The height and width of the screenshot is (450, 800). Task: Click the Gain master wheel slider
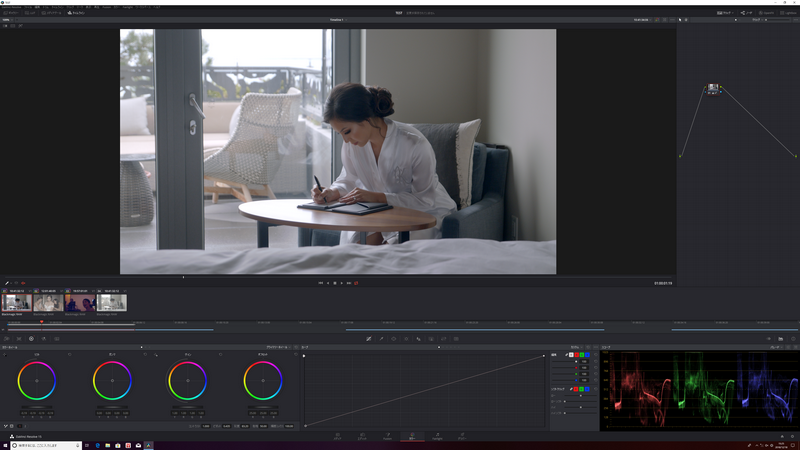(x=188, y=407)
